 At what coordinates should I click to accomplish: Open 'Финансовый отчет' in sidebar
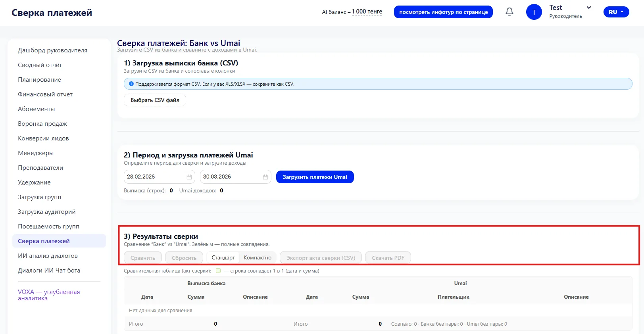(45, 94)
